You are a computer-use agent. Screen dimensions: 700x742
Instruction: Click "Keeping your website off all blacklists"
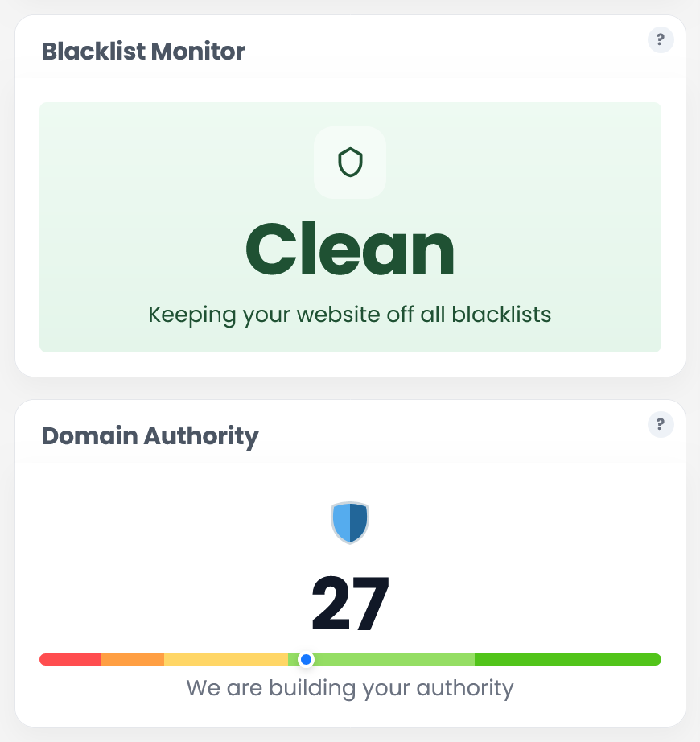[350, 315]
